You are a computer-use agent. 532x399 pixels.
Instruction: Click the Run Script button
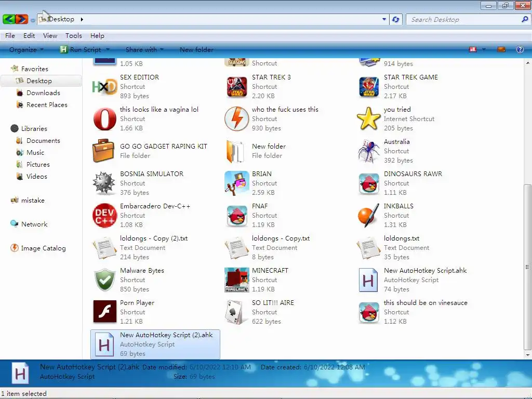[82, 49]
